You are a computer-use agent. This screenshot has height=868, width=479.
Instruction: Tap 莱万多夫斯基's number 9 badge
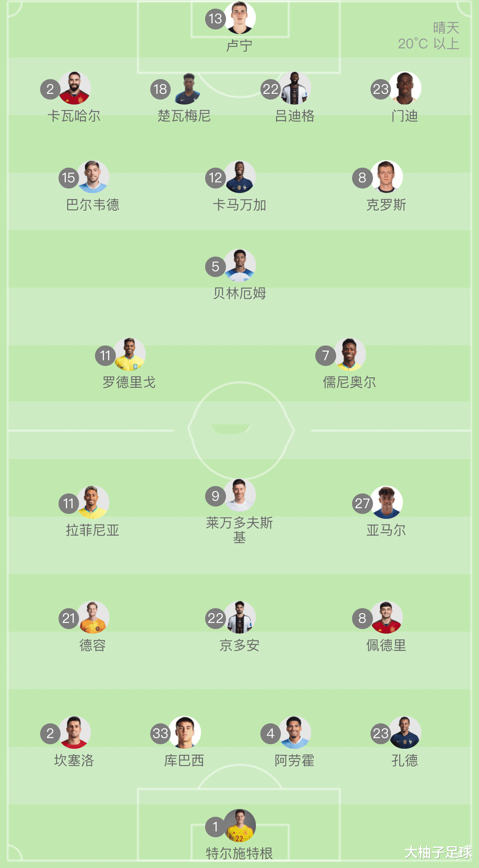(x=215, y=496)
